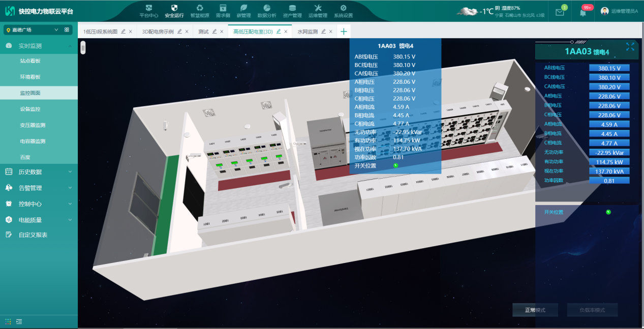Select 站点看板 in the sidebar
Viewport: 644px width, 329px height.
tap(39, 61)
